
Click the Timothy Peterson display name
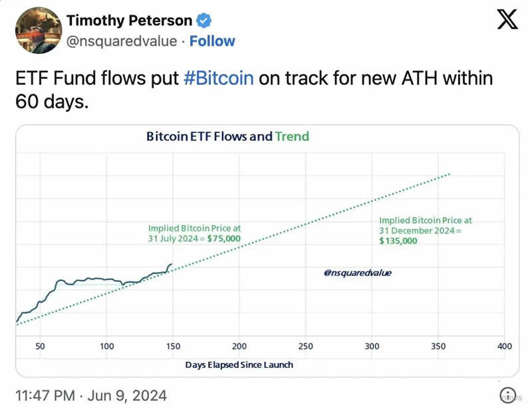point(129,21)
